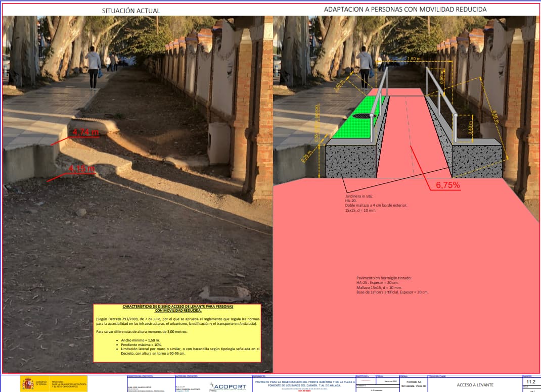
Task: Select the manhole cover on green planter
Action: [365, 116]
